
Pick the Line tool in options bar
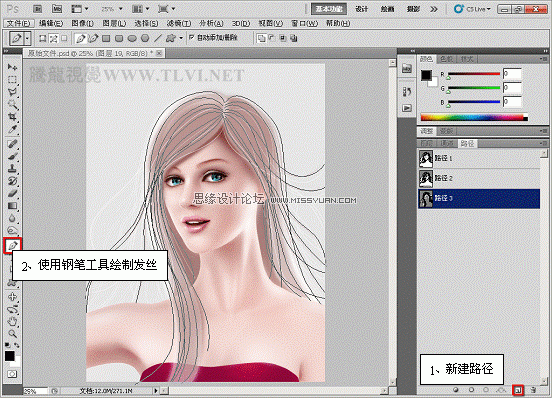(x=158, y=38)
